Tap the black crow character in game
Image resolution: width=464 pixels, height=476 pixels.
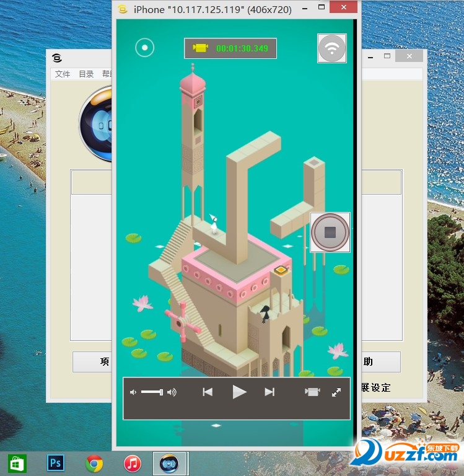click(265, 314)
